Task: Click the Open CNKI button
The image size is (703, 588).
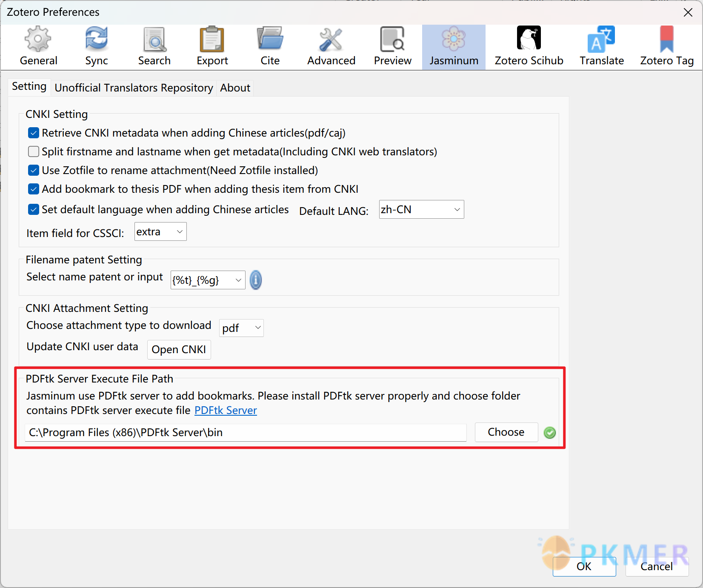Action: coord(179,350)
